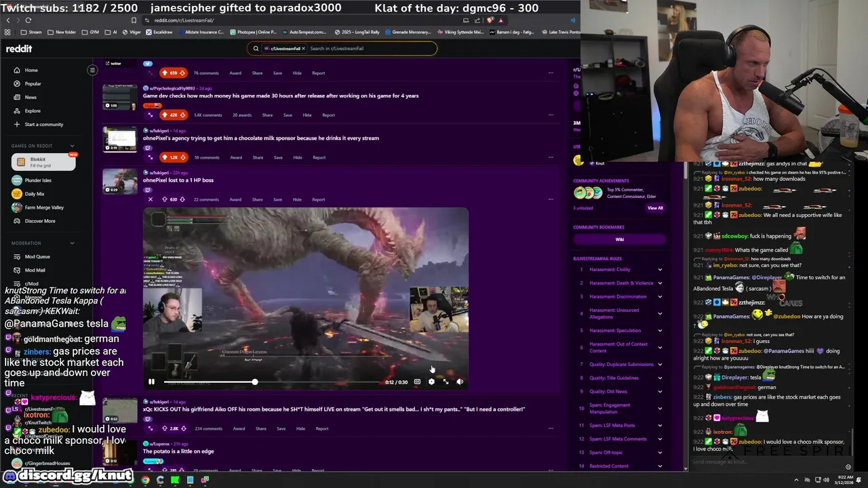The height and width of the screenshot is (488, 868).
Task: Open more options for 1 HP boss post
Action: [551, 199]
